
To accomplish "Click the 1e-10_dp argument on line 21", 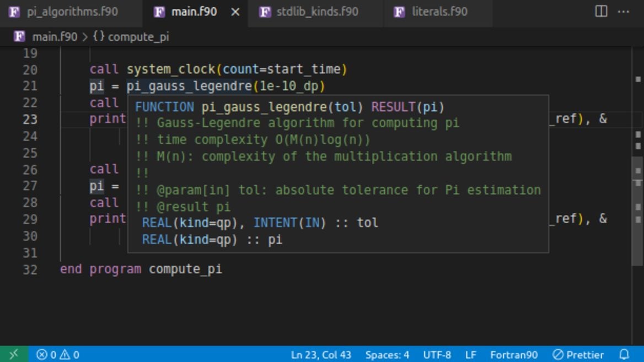I will pos(289,86).
